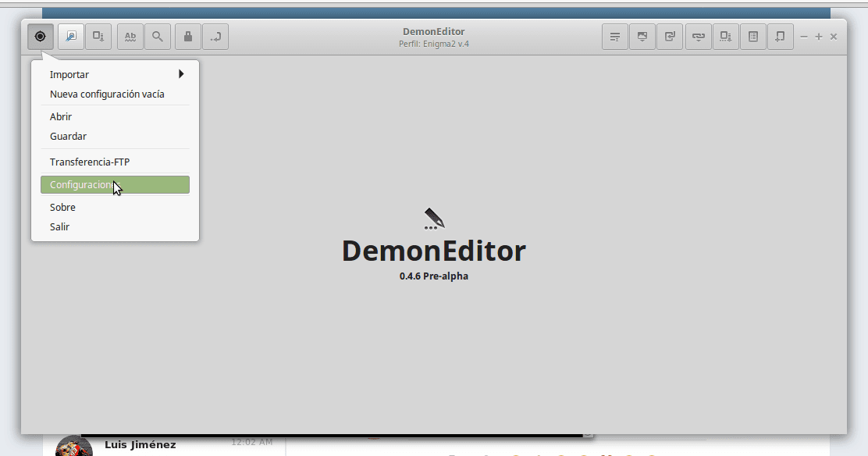Choose Salir to exit the application
Image resolution: width=868 pixels, height=456 pixels.
point(59,226)
